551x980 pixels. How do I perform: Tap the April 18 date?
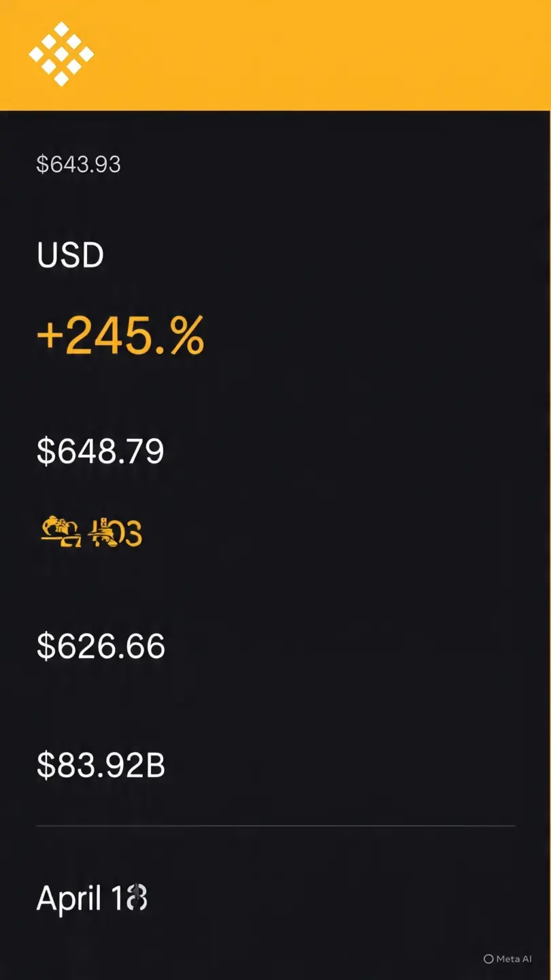click(x=92, y=899)
